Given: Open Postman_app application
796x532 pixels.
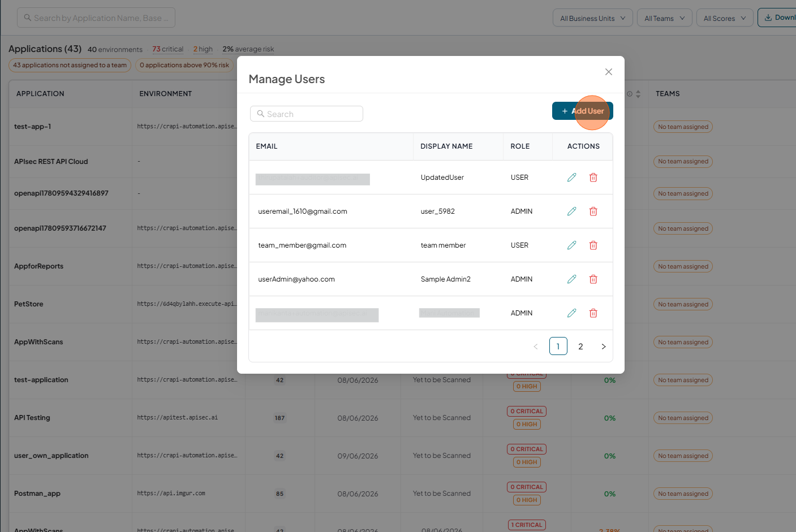Looking at the screenshot, I should point(37,494).
